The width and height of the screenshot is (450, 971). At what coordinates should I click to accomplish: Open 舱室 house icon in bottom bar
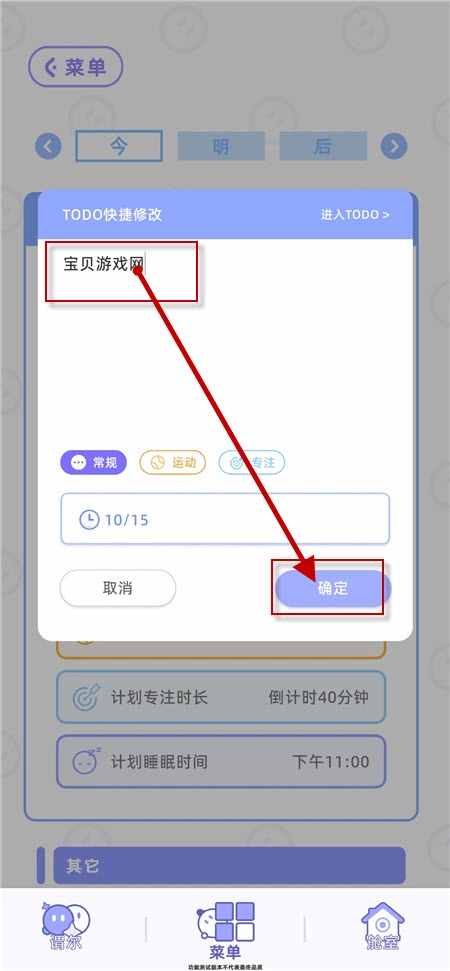383,926
